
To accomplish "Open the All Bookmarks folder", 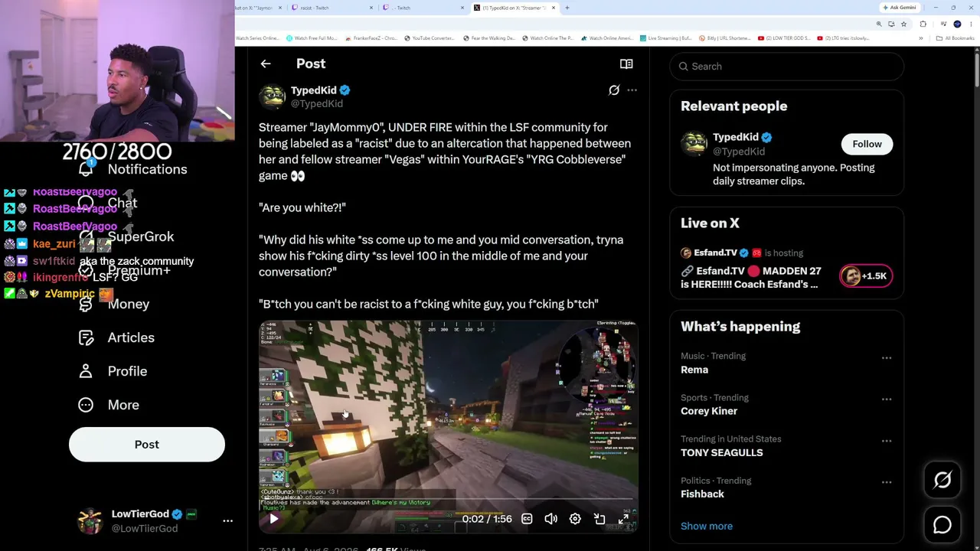I will point(955,38).
